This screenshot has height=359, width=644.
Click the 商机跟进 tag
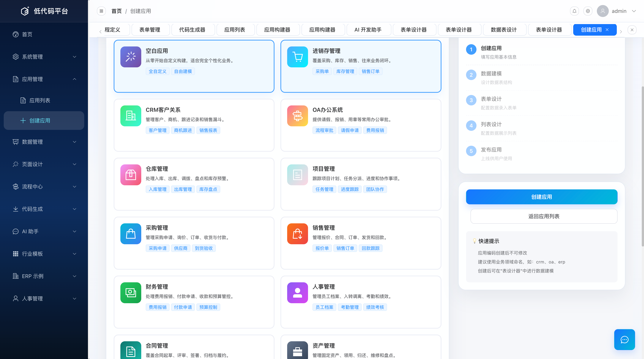click(183, 130)
